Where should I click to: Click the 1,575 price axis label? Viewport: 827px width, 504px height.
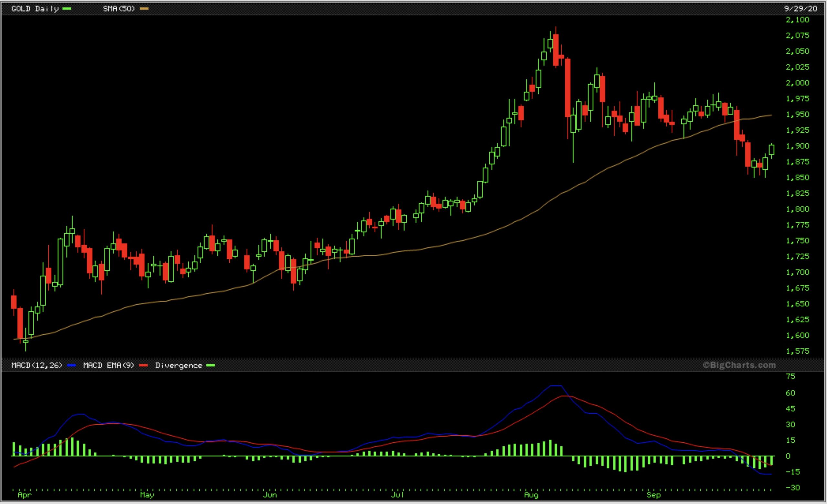[x=798, y=351]
